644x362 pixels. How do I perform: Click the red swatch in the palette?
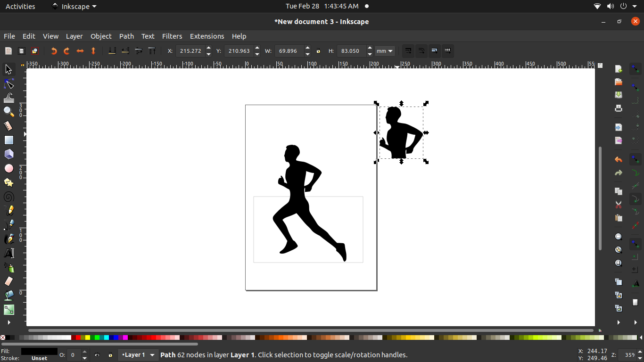[78, 337]
